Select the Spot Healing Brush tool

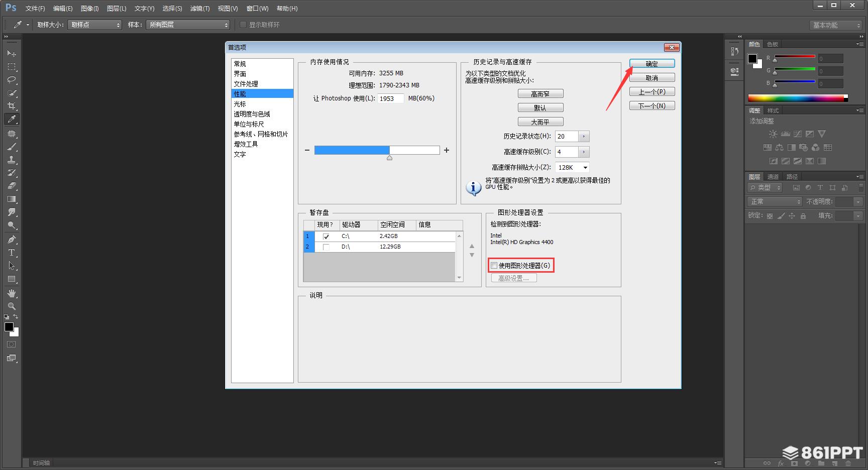pos(12,134)
